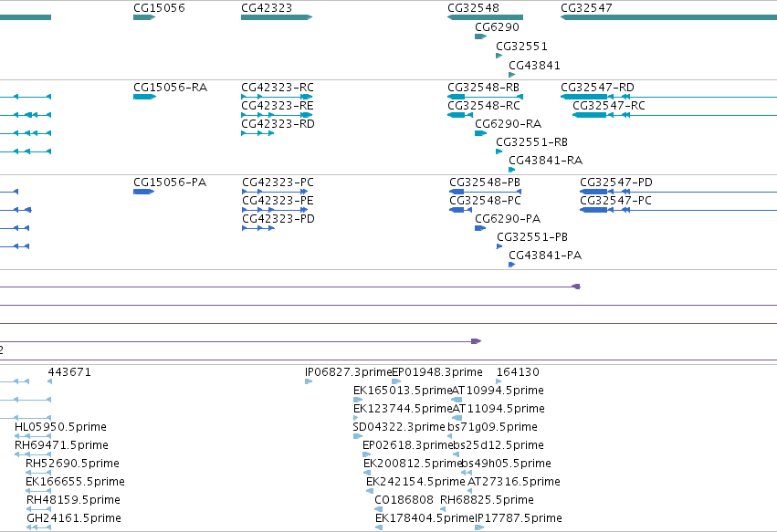Select the EK166655.5prime EST label

click(75, 482)
